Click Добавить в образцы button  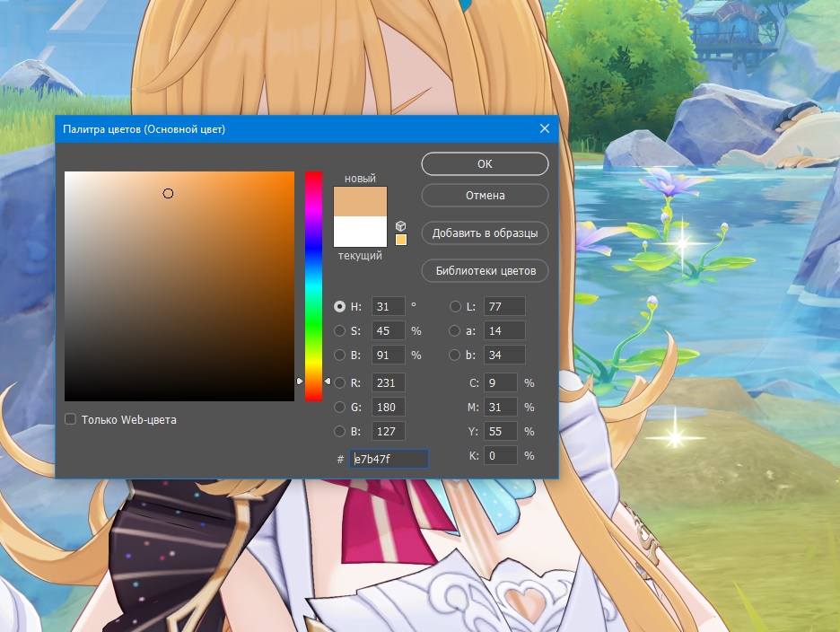[485, 233]
